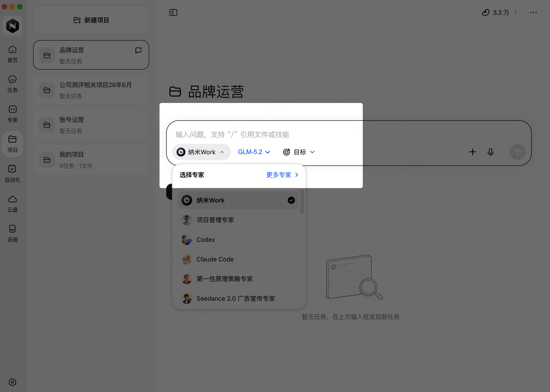Toggle the sidebar panel layout icon

click(x=173, y=13)
